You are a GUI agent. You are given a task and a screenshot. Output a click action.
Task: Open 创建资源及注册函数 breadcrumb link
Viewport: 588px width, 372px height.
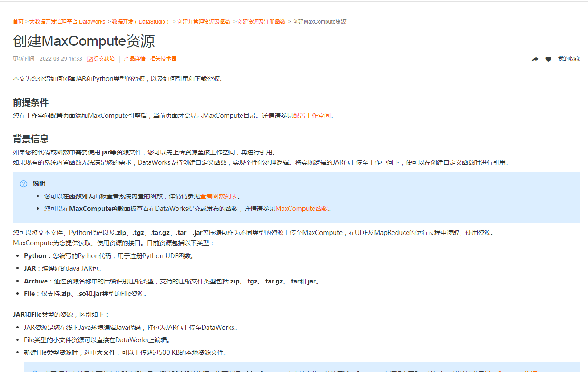coord(261,22)
